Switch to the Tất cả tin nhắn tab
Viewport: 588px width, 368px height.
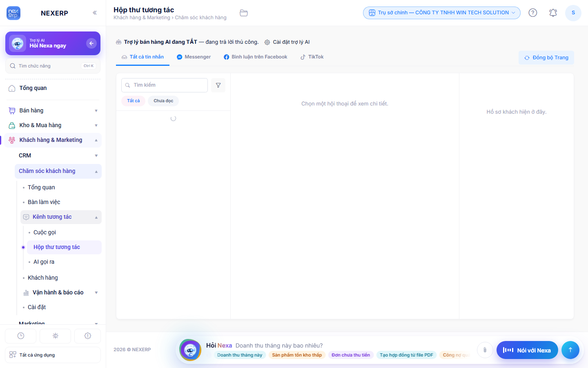pos(143,57)
